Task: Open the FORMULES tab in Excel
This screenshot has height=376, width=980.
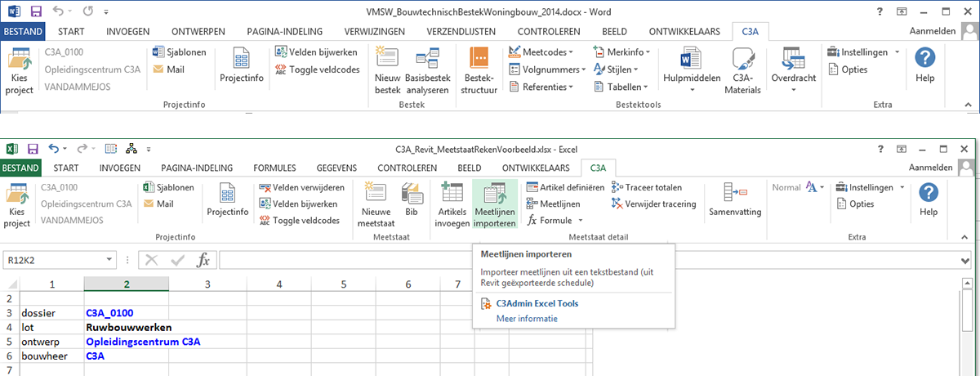Action: coord(274,168)
